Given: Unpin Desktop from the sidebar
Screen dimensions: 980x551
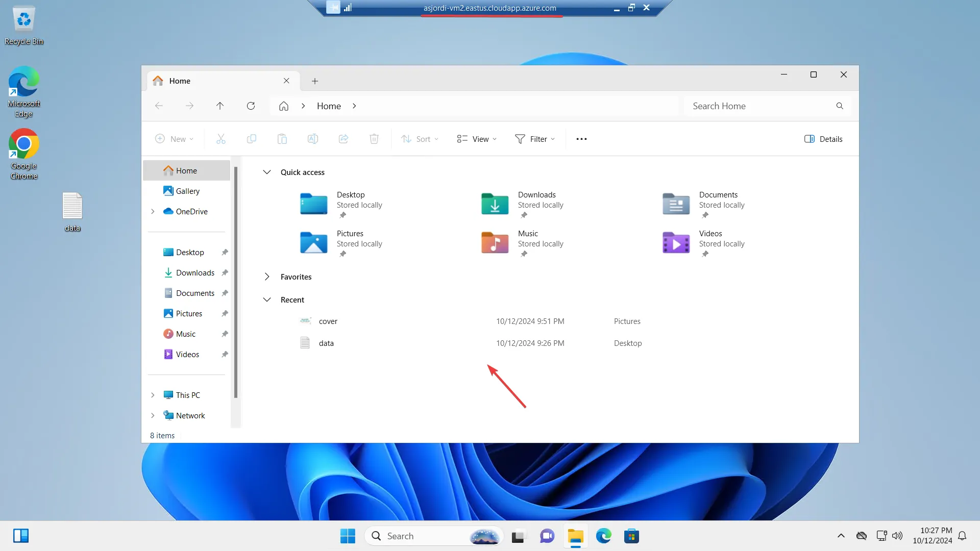Looking at the screenshot, I should (225, 252).
